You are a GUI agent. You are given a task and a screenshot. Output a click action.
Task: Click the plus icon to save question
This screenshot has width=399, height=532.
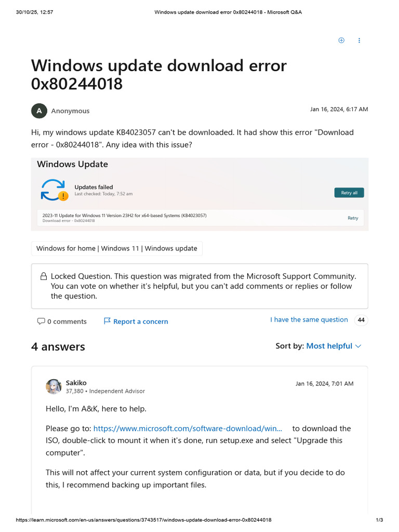pyautogui.click(x=341, y=41)
